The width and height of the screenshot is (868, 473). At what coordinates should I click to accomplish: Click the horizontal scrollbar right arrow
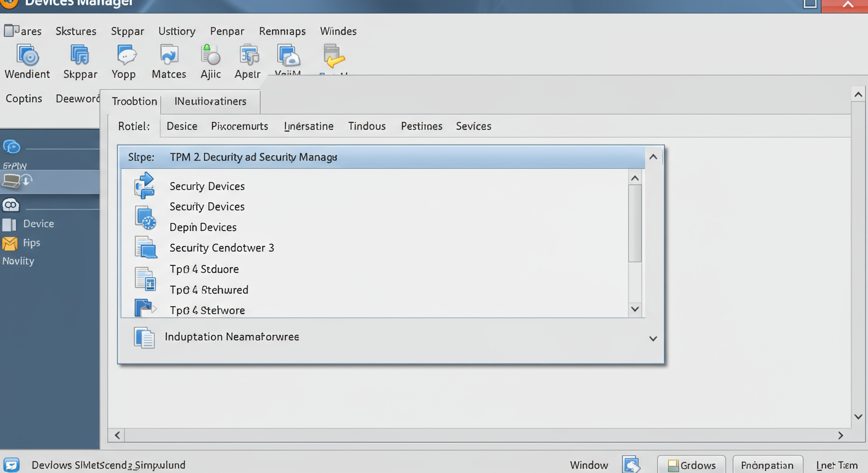point(841,435)
